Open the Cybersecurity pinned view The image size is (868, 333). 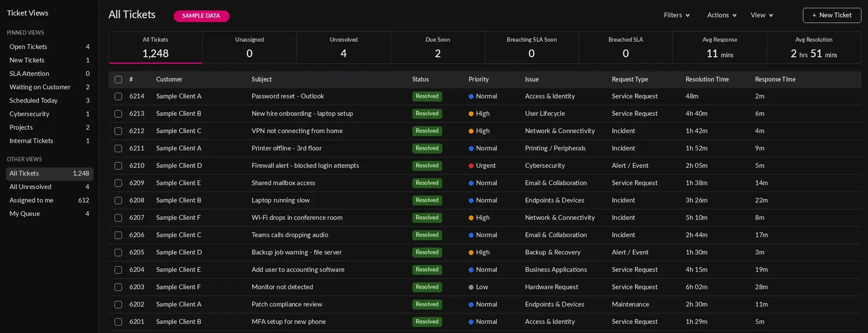49,114
